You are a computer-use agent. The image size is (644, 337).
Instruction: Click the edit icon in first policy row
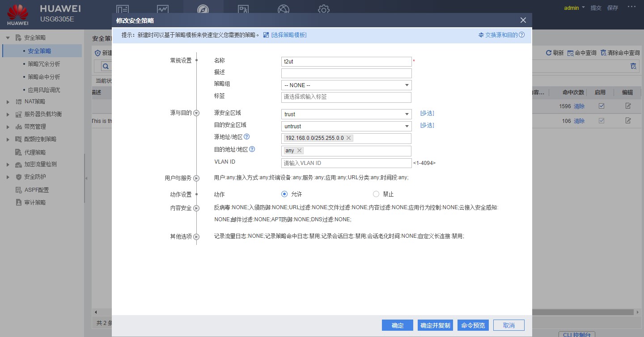(x=628, y=106)
